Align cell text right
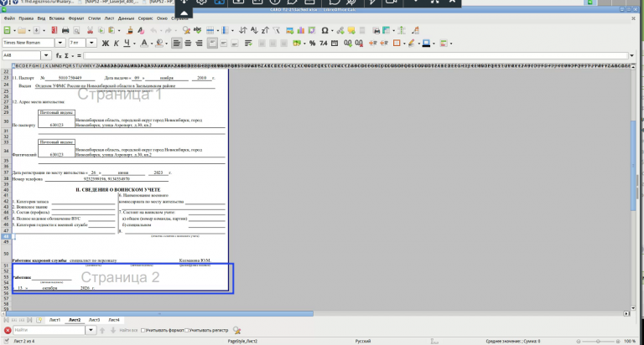 click(200, 43)
